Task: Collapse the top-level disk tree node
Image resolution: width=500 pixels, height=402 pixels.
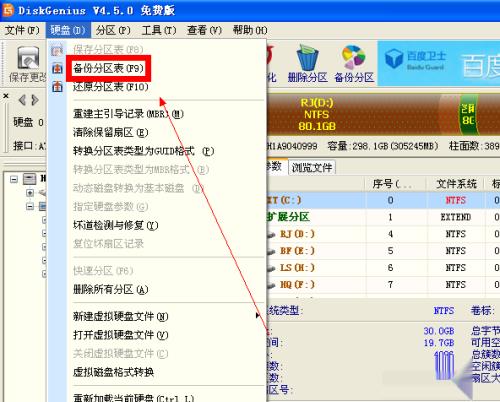Action: pos(14,179)
